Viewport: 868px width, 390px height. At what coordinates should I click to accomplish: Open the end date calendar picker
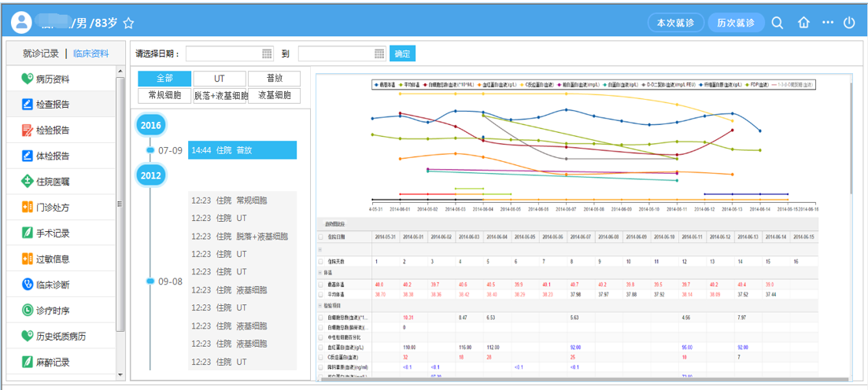379,53
